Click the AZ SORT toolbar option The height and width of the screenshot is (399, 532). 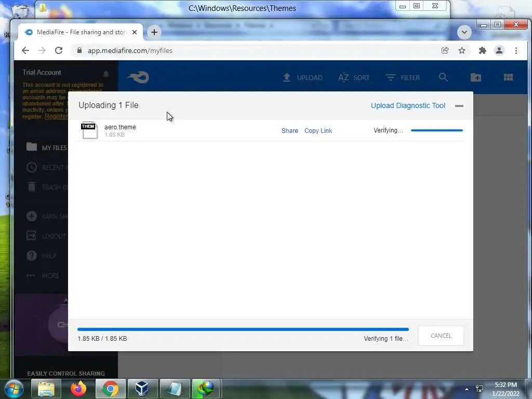click(x=354, y=77)
